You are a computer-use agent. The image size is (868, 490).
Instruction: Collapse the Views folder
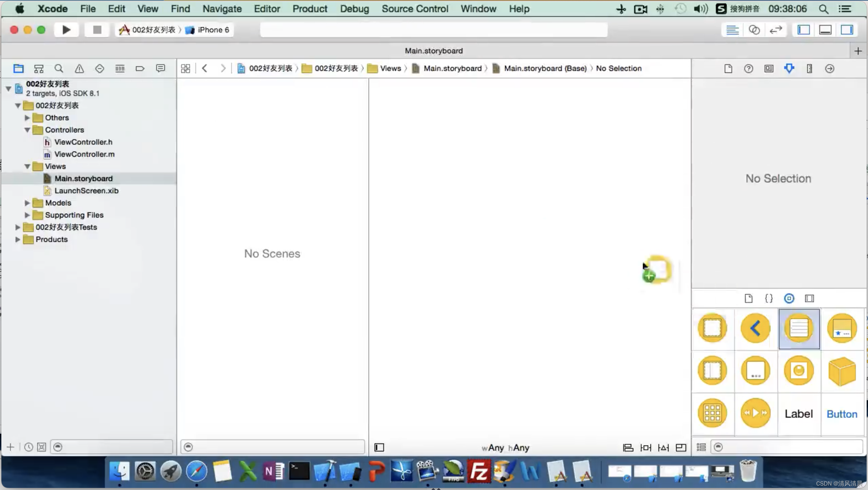(27, 166)
